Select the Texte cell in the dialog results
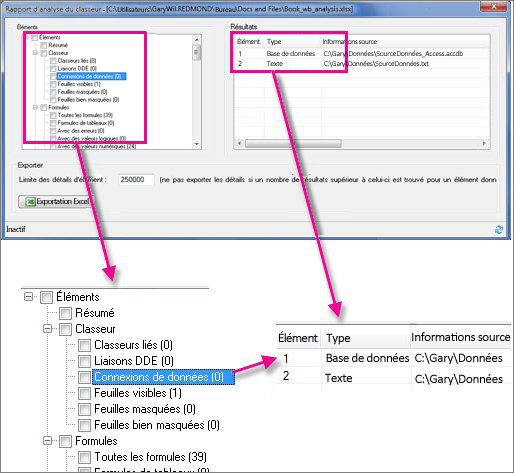The width and height of the screenshot is (514, 473). 275,64
